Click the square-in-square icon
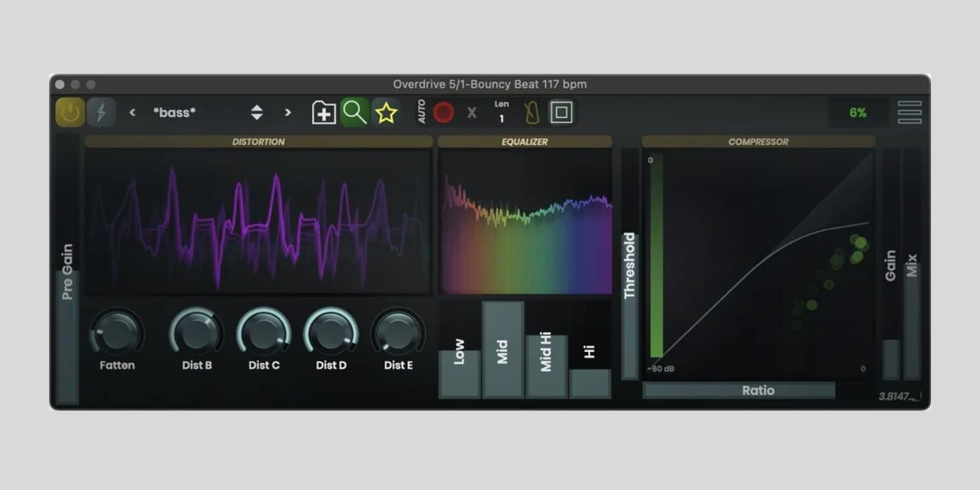Image resolution: width=980 pixels, height=490 pixels. (561, 113)
